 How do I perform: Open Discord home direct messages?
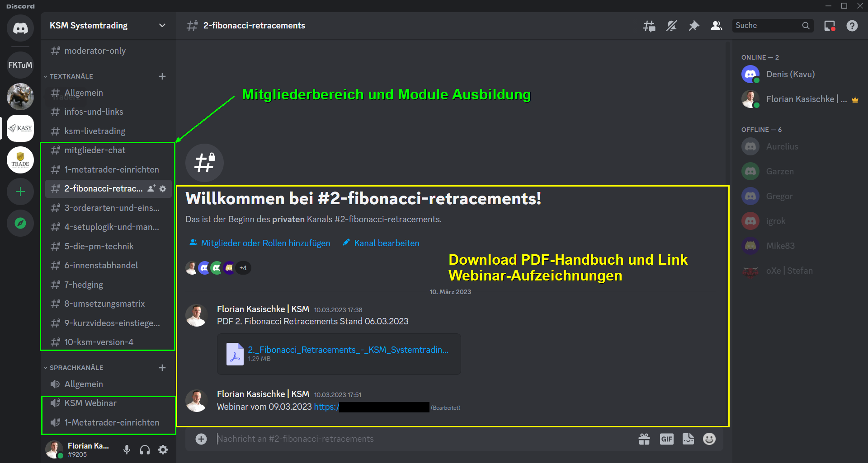click(x=20, y=28)
